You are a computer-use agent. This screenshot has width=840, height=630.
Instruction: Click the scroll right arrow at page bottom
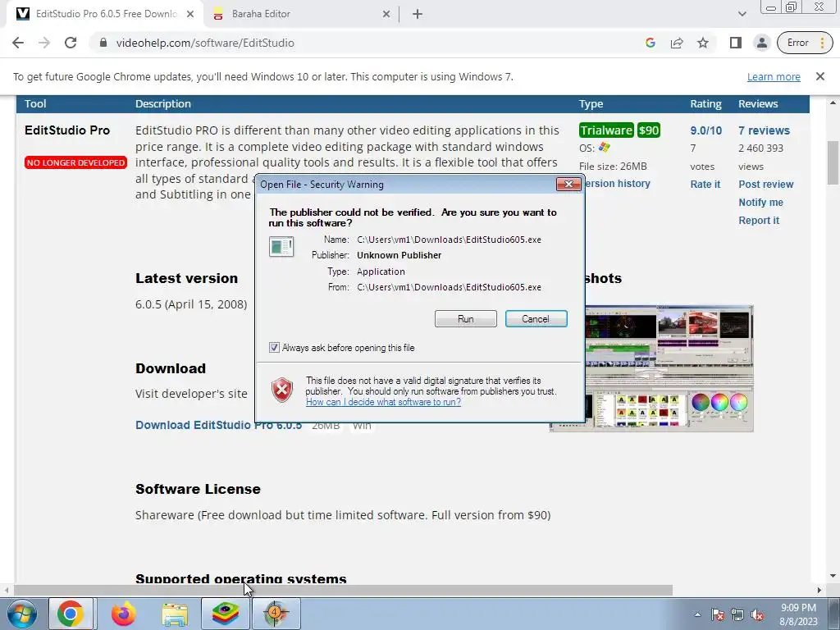coord(819,590)
